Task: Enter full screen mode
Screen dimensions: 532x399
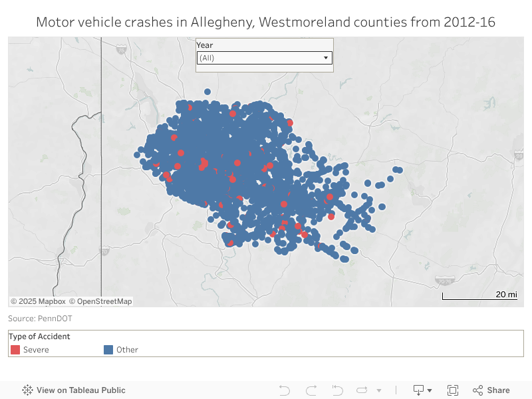Action: (453, 390)
